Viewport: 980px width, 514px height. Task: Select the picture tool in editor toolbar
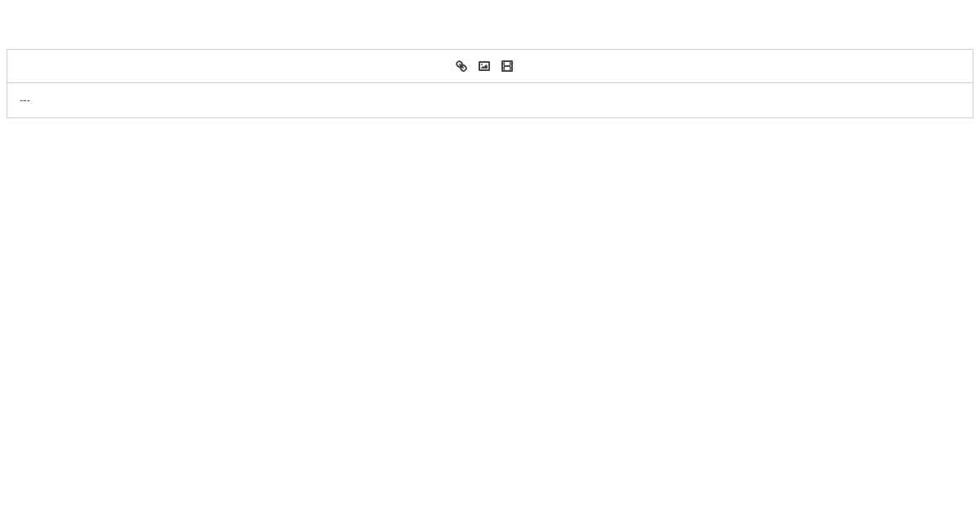pyautogui.click(x=484, y=66)
